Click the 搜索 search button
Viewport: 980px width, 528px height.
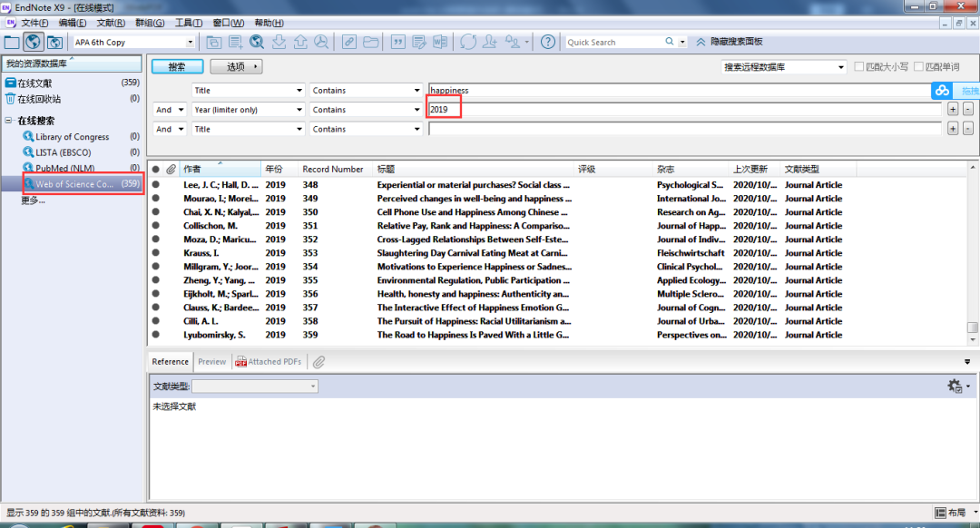(x=177, y=66)
